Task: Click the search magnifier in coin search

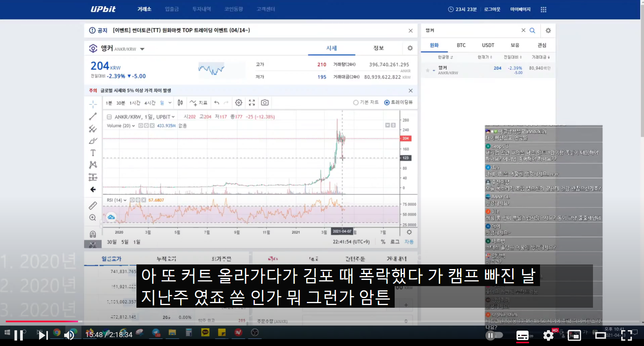Action: [532, 30]
